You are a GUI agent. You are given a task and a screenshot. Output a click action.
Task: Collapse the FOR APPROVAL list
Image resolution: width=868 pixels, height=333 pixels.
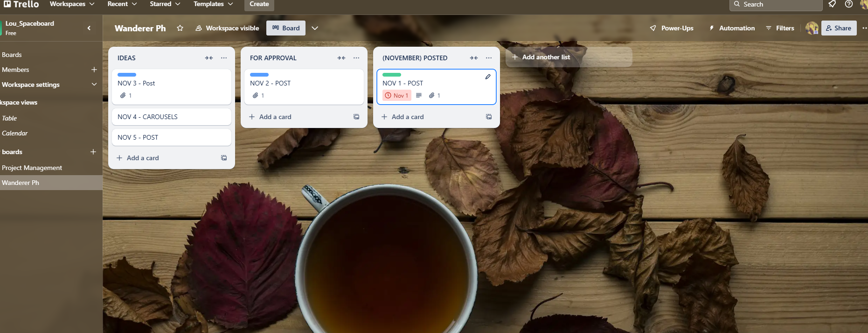pos(341,58)
